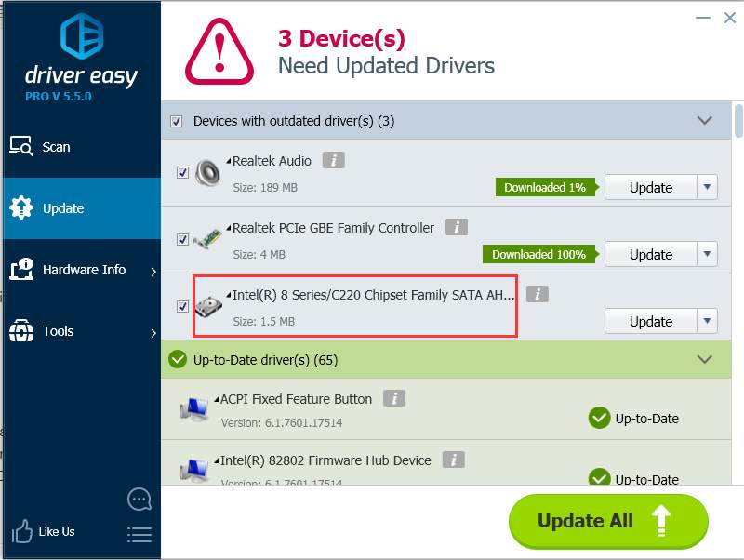The height and width of the screenshot is (560, 744).
Task: Expand the Tools submenu arrow
Action: tap(153, 333)
